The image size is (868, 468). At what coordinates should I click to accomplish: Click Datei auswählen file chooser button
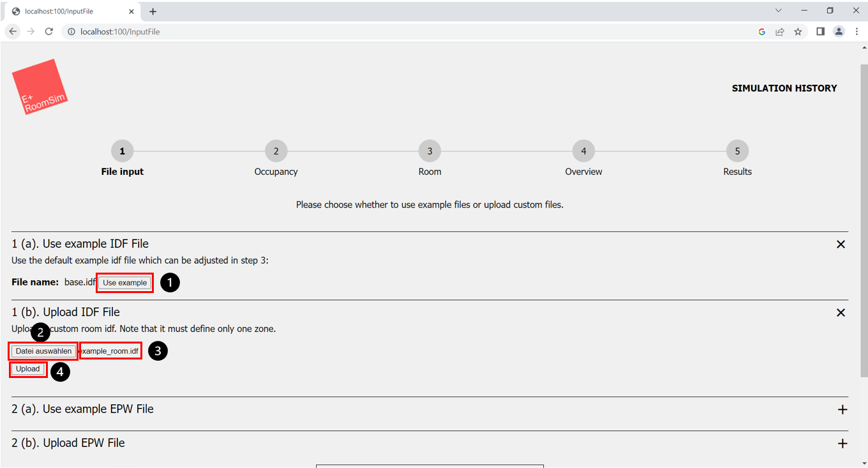[x=43, y=351]
